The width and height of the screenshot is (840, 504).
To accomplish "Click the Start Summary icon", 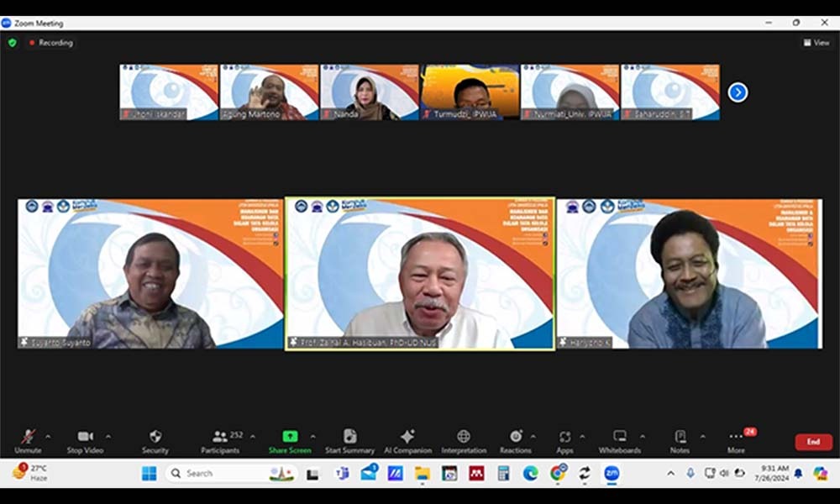I will [349, 440].
